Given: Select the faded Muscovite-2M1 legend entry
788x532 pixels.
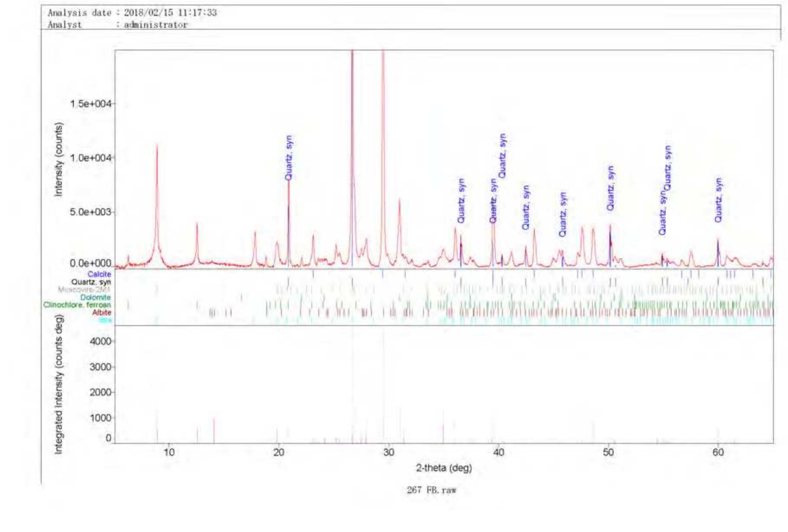Looking at the screenshot, I should pyautogui.click(x=84, y=290).
